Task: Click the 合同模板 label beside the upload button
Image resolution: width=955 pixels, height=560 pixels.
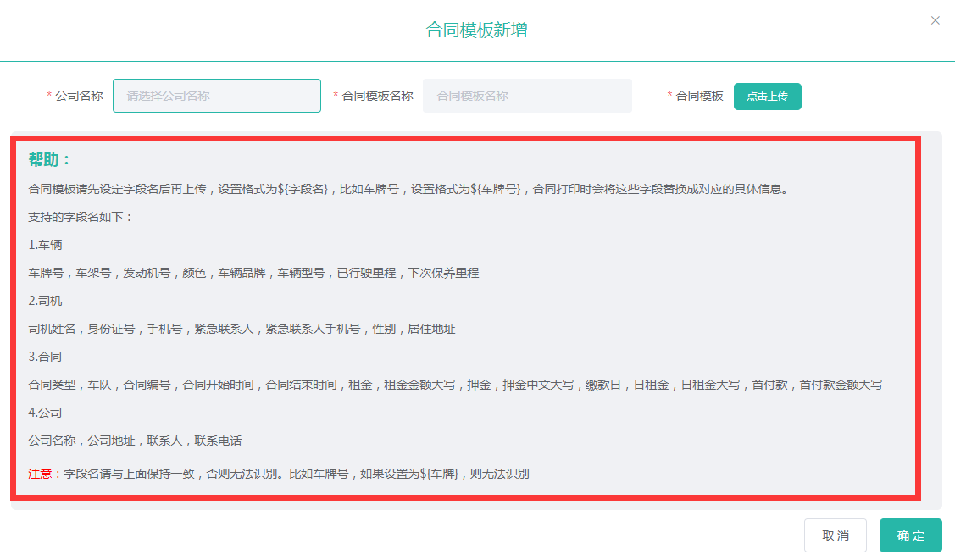Action: (699, 96)
